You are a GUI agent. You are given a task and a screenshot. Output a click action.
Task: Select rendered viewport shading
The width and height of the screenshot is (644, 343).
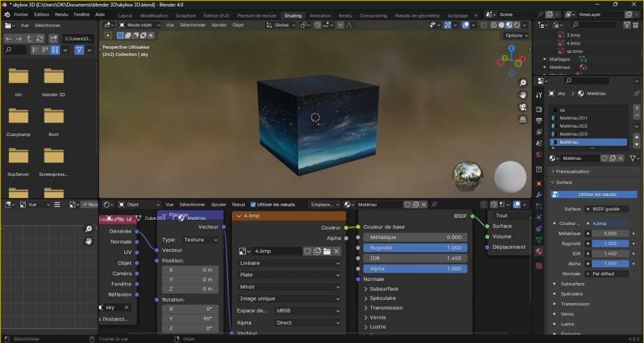click(x=517, y=25)
